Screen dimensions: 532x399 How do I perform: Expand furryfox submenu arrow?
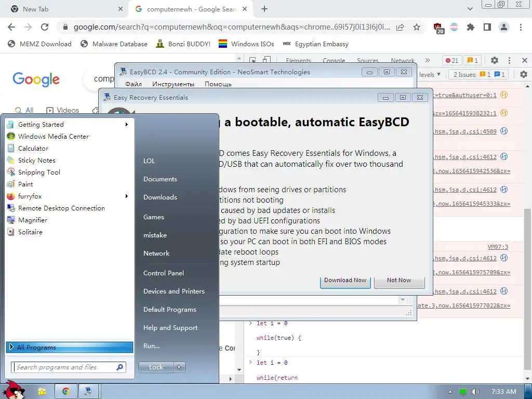point(127,196)
